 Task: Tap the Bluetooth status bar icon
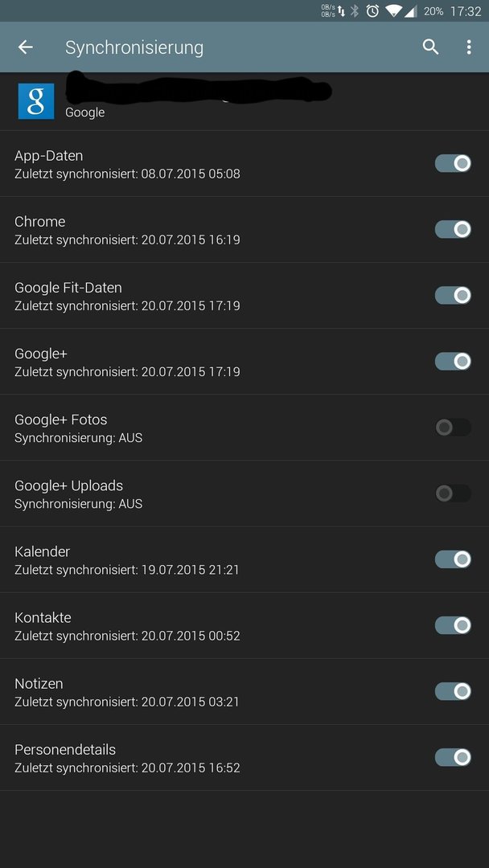[355, 11]
